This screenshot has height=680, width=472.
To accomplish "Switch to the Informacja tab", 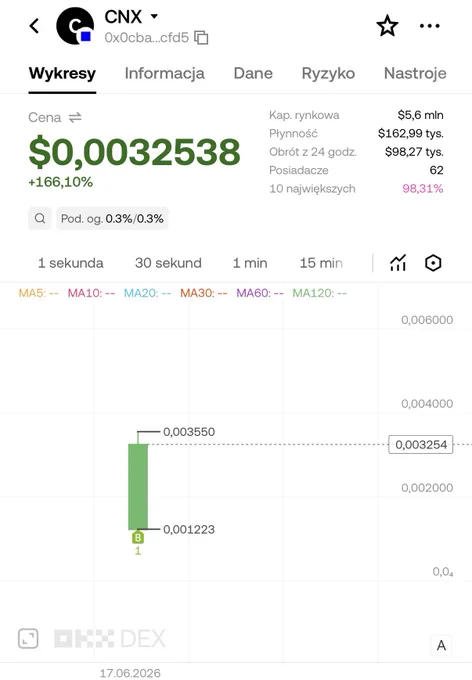I will [x=164, y=73].
